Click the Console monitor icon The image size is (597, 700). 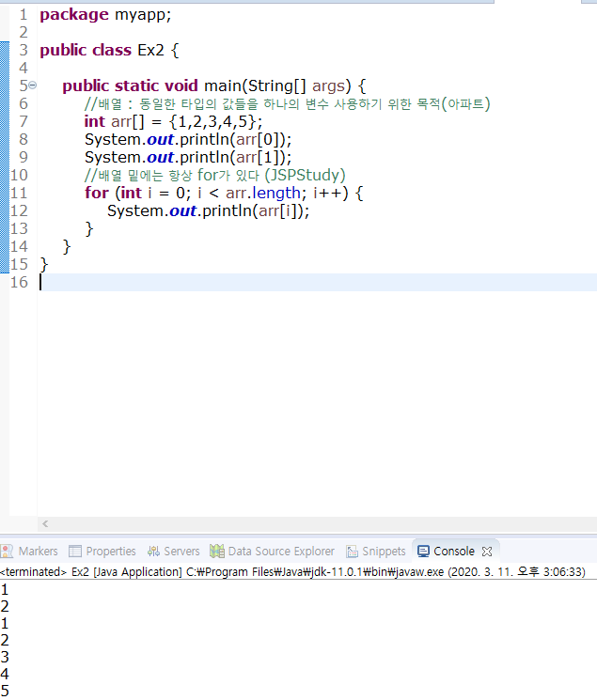[423, 552]
